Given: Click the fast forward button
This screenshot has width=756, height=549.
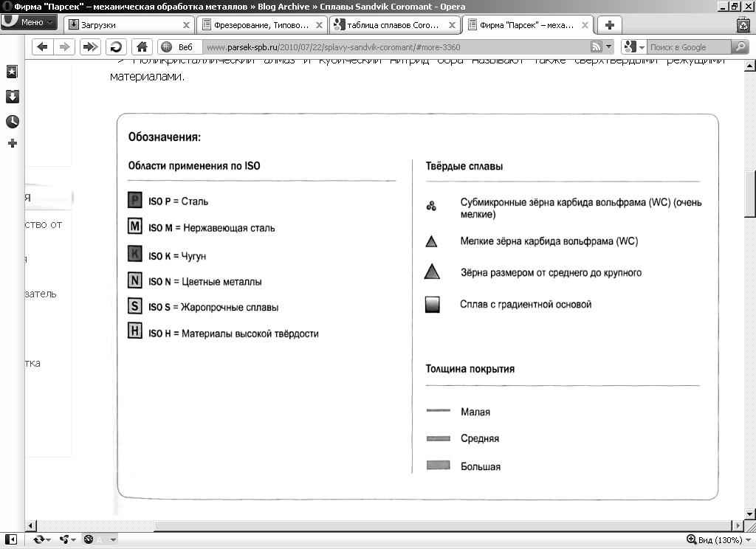Looking at the screenshot, I should (89, 46).
